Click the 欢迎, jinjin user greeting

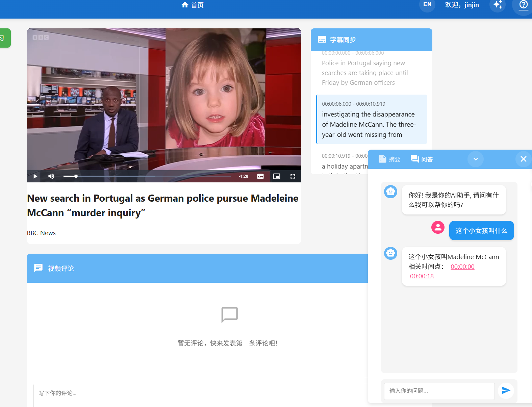tap(462, 5)
